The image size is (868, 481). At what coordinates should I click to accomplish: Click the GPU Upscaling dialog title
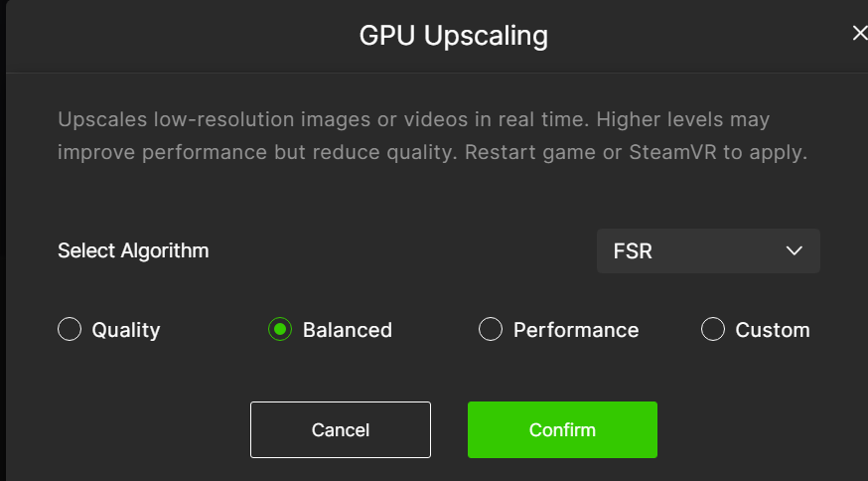click(453, 37)
